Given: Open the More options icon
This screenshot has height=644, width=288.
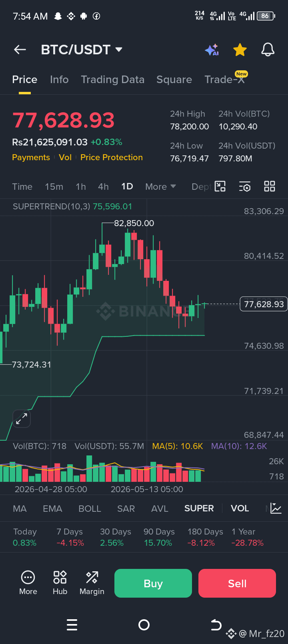Looking at the screenshot, I should [x=28, y=583].
